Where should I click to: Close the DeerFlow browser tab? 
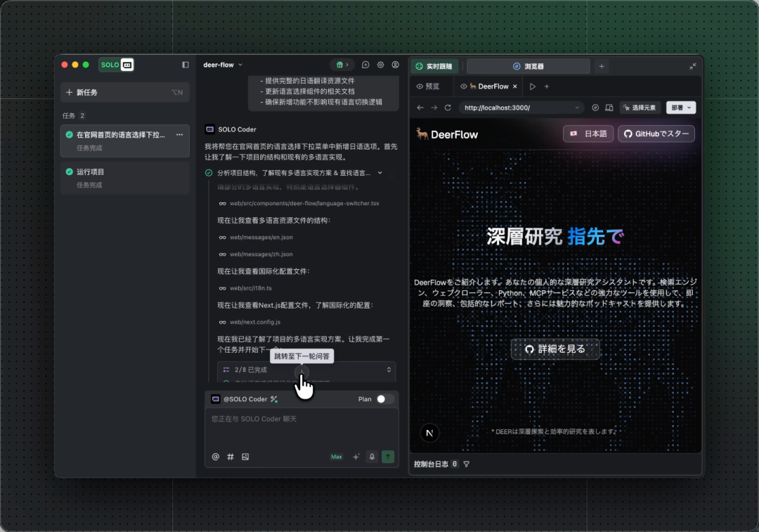[x=515, y=86]
